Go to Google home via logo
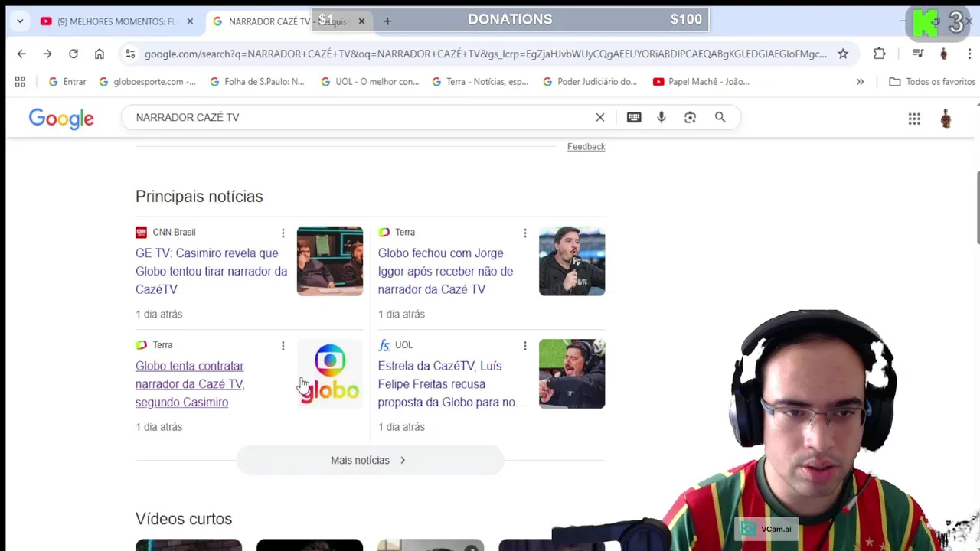980x551 pixels. (x=61, y=119)
